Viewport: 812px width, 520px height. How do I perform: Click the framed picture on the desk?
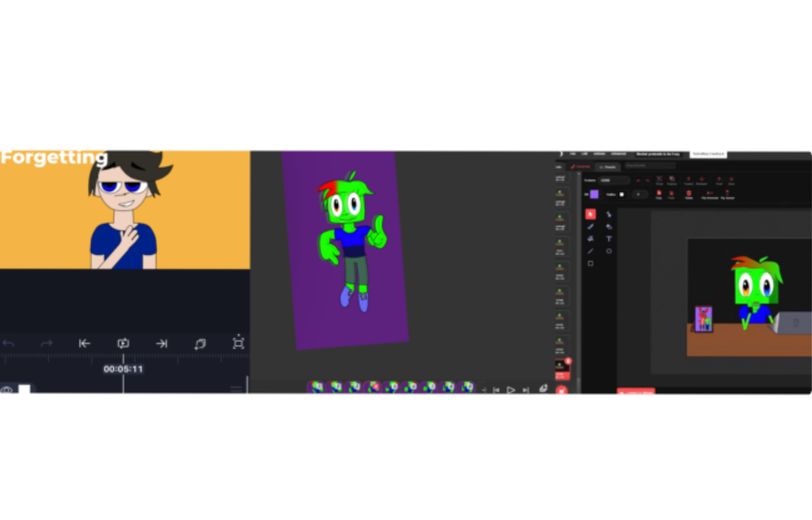point(704,319)
